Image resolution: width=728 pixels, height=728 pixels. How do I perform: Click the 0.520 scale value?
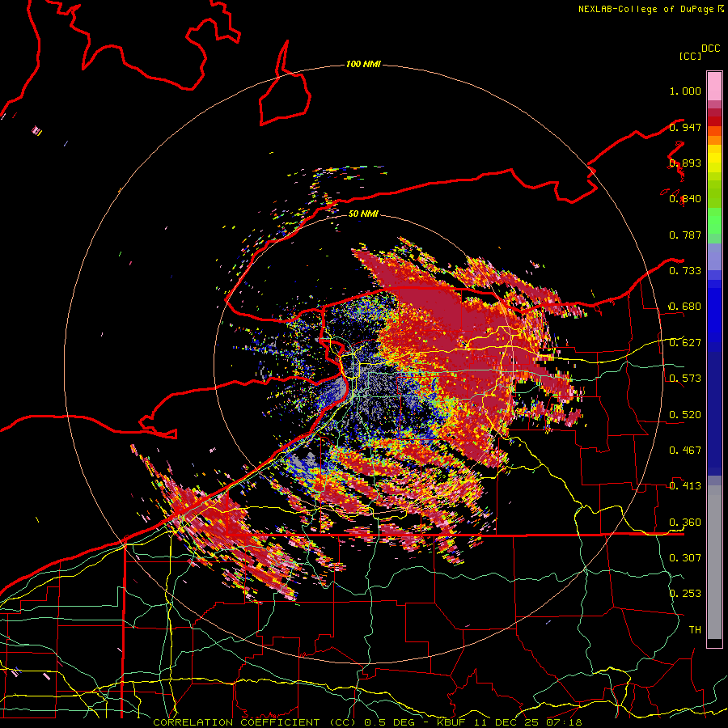(x=685, y=415)
